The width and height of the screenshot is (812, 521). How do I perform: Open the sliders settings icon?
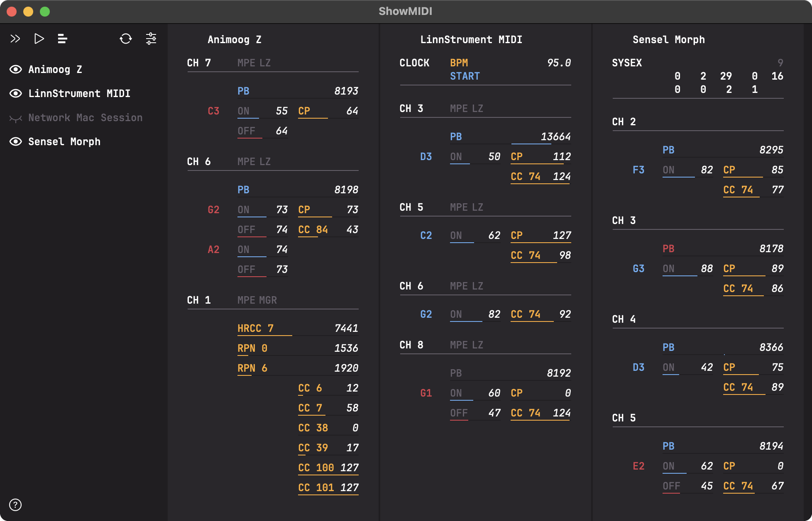pyautogui.click(x=151, y=39)
